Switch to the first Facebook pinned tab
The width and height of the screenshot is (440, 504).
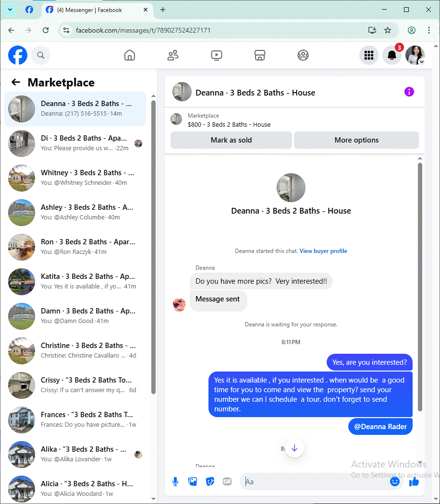[29, 10]
